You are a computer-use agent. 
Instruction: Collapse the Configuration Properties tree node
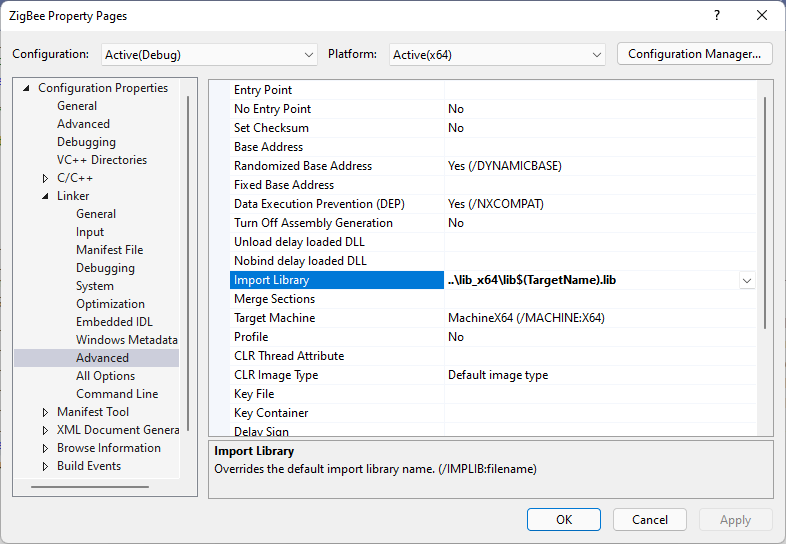26,88
